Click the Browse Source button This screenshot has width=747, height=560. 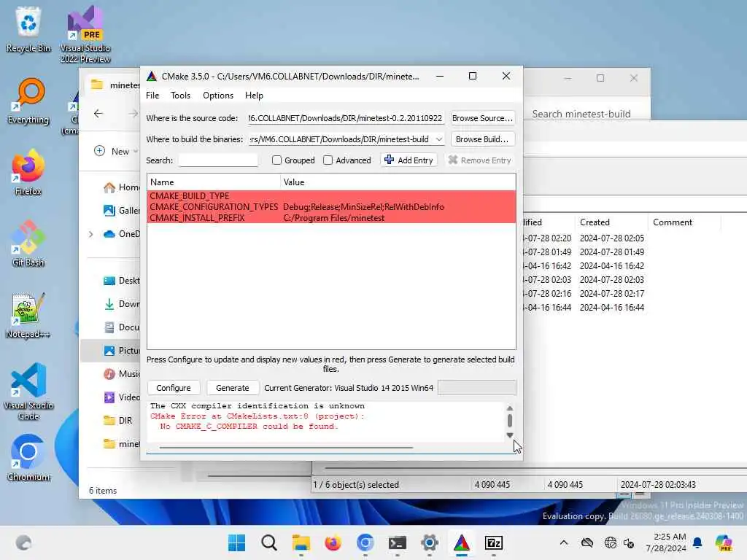coord(483,118)
